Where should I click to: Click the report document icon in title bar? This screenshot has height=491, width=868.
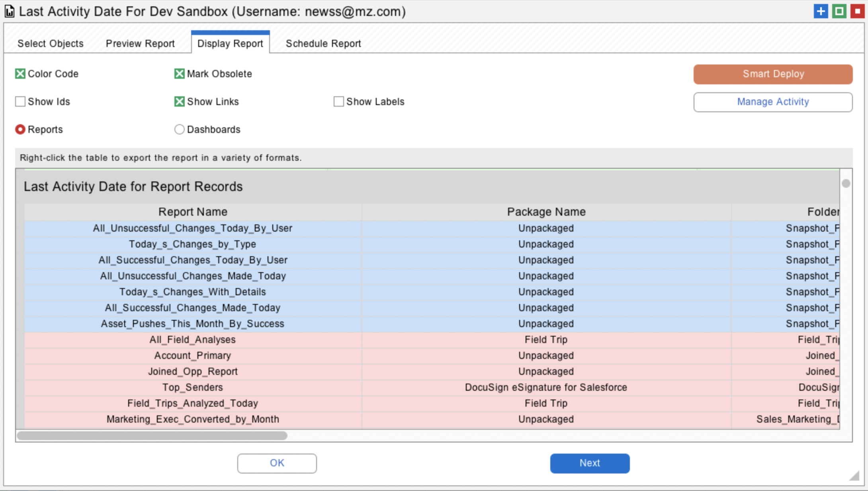click(10, 11)
